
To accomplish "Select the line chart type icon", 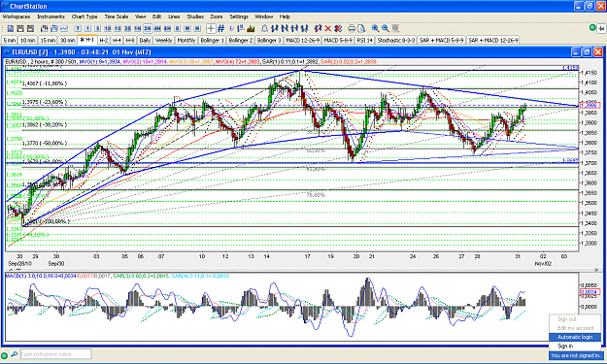I will point(64,28).
